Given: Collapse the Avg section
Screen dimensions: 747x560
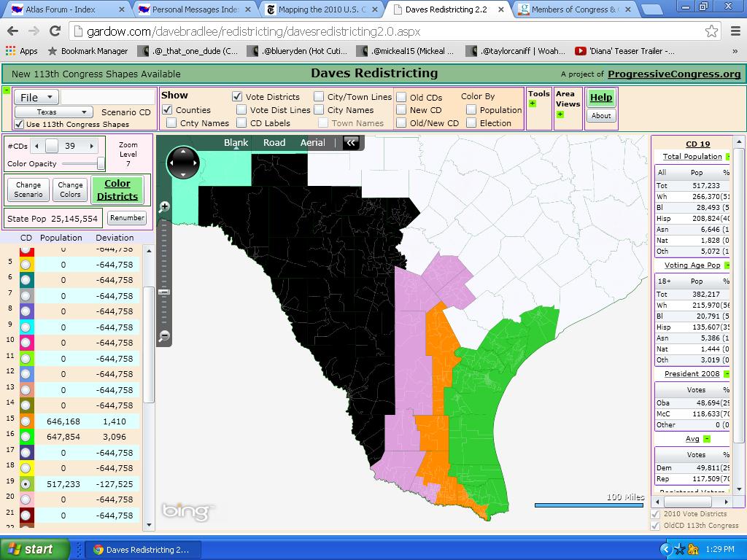Looking at the screenshot, I should (707, 438).
